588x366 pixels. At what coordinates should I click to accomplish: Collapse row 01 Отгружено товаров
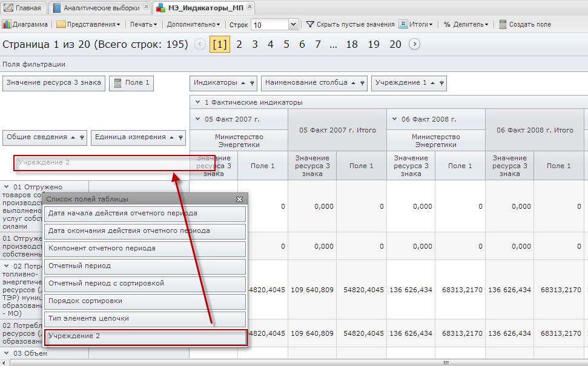click(x=7, y=186)
